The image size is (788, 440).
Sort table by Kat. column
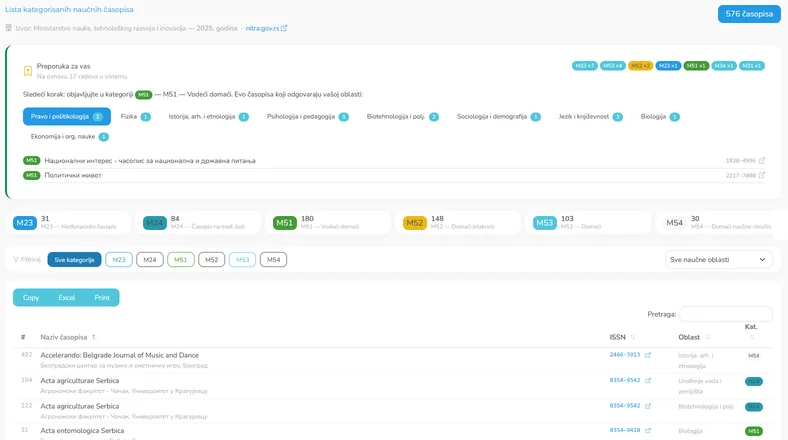click(x=751, y=332)
